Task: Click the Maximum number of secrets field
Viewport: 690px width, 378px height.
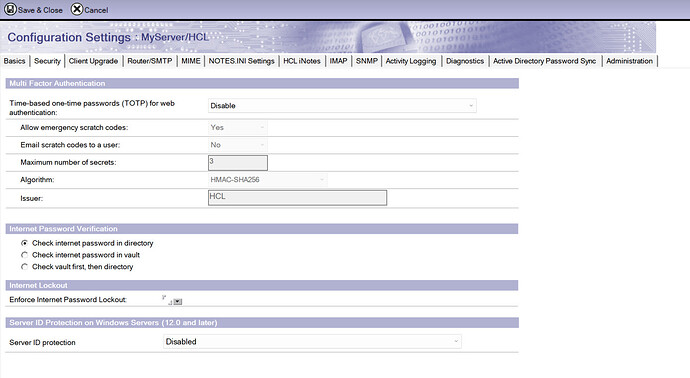Action: pos(238,162)
